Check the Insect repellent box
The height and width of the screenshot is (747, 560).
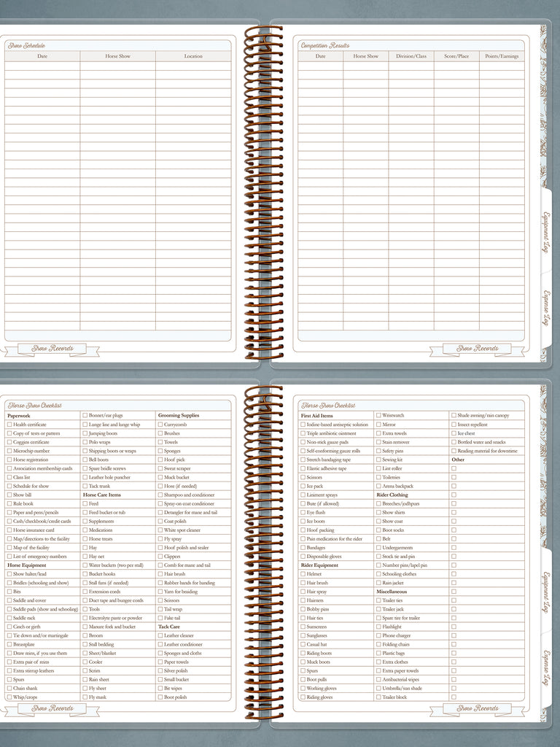pyautogui.click(x=454, y=425)
